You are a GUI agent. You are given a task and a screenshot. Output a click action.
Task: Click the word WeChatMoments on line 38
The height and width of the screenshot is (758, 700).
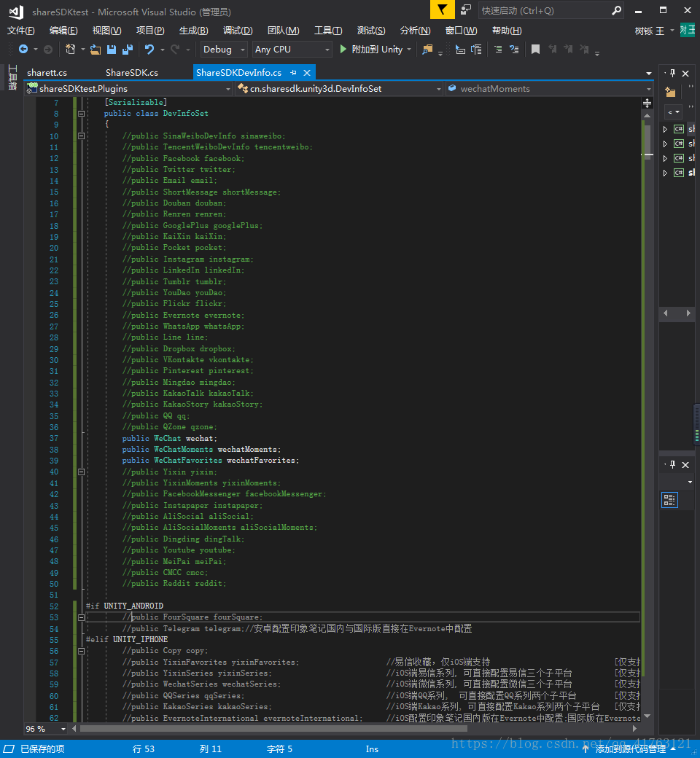183,450
